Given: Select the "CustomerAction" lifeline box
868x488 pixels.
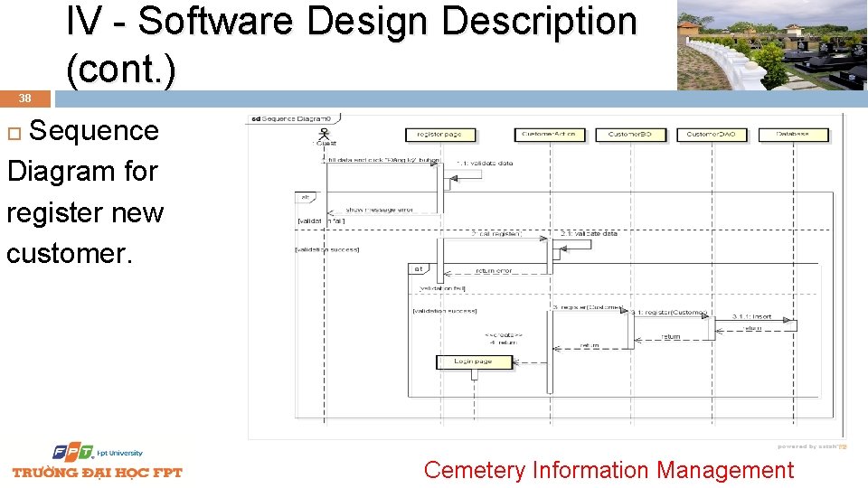Looking at the screenshot, I should (x=549, y=135).
